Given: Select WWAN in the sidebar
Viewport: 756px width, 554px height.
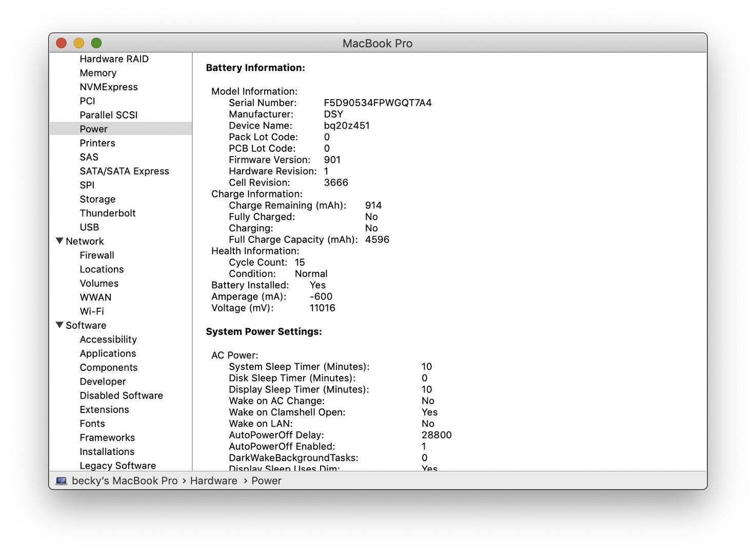Looking at the screenshot, I should (95, 297).
